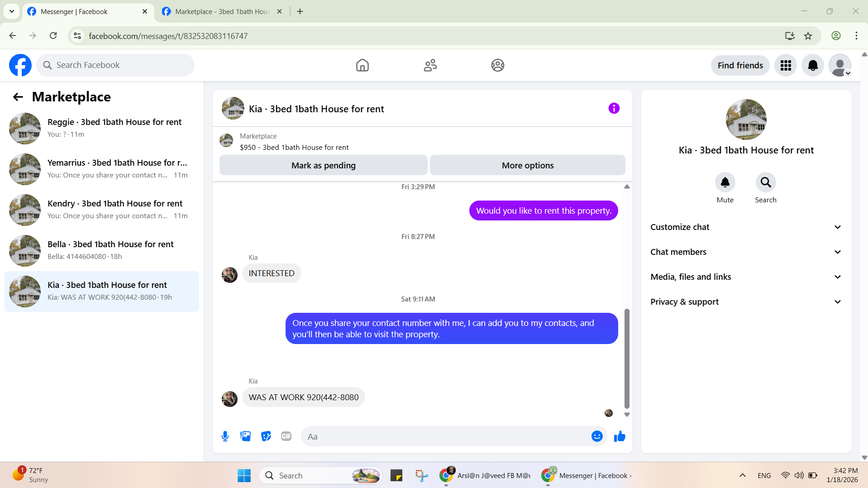Open the notifications bell in the header

pyautogui.click(x=813, y=65)
